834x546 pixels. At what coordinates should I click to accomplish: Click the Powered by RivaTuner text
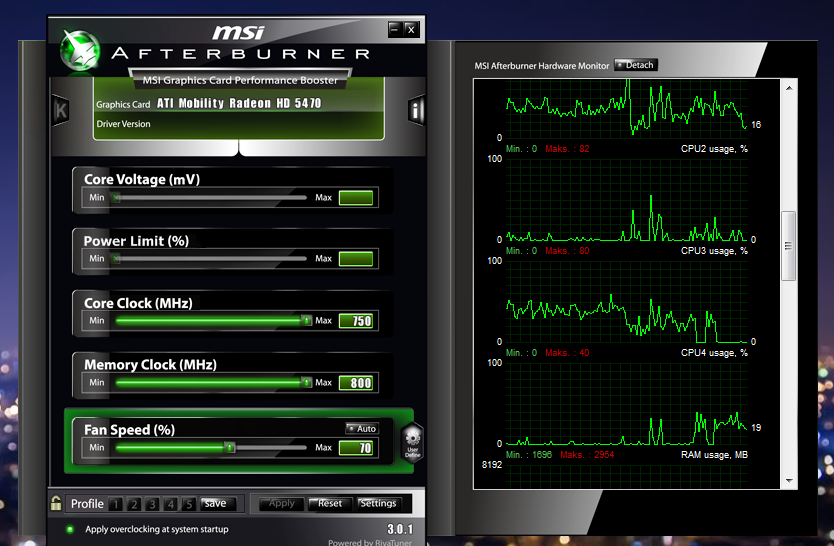(x=370, y=542)
